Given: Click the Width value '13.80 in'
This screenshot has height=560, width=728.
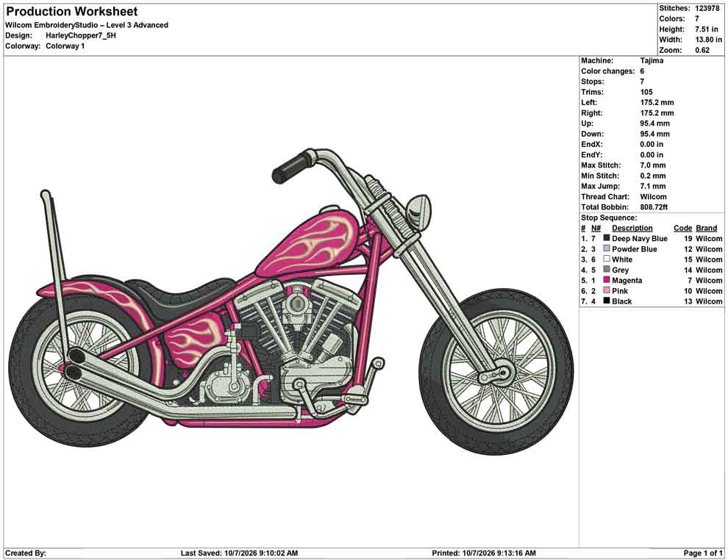Looking at the screenshot, I should [x=708, y=40].
